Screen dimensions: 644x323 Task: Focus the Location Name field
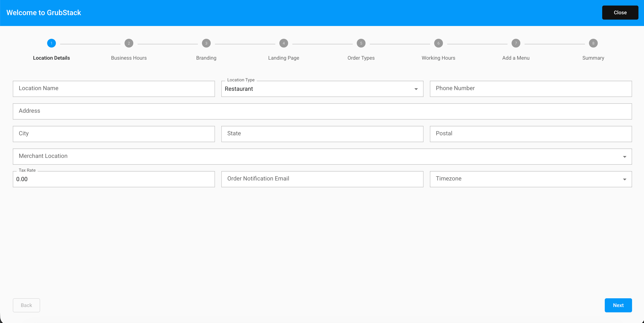(114, 89)
